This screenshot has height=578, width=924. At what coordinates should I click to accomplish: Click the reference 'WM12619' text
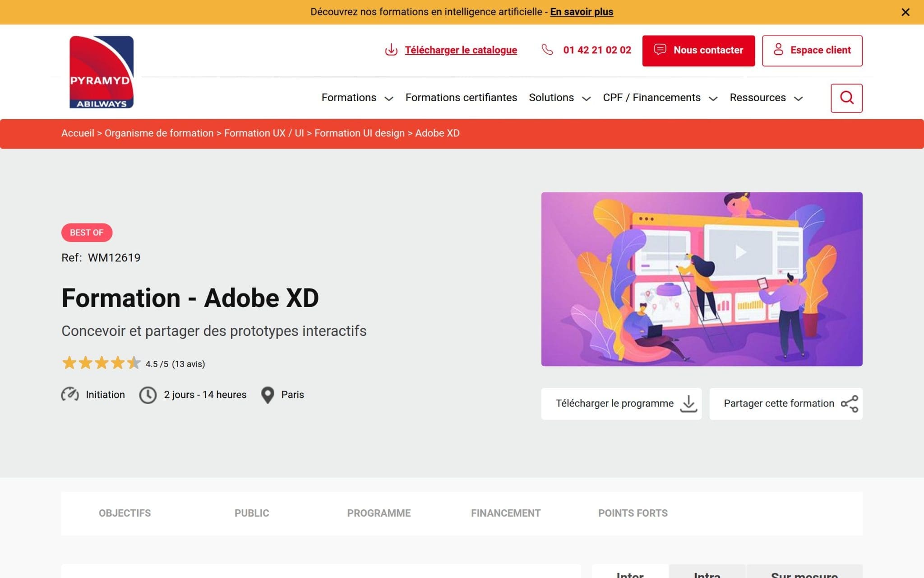coord(114,258)
